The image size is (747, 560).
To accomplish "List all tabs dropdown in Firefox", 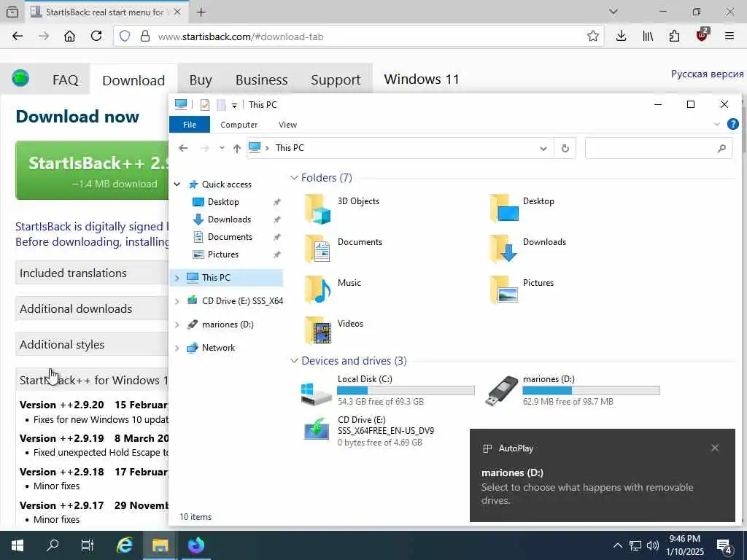I will [613, 12].
